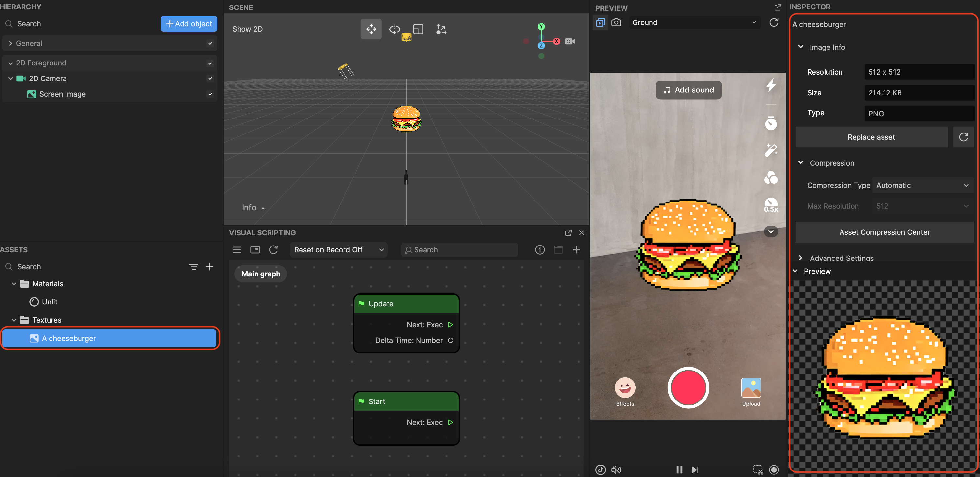
Task: Select the move/translate tool in Scene
Action: 371,29
